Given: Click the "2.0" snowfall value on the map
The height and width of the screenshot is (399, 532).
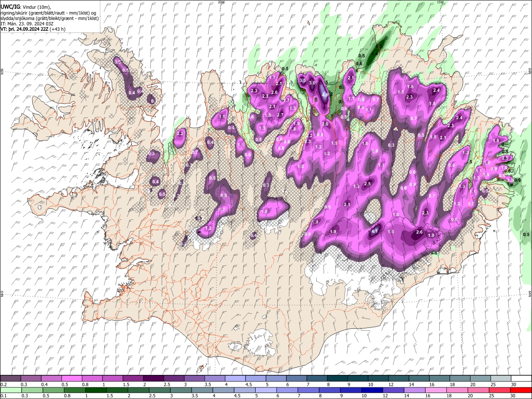Looking at the screenshot, I should click(325, 124).
